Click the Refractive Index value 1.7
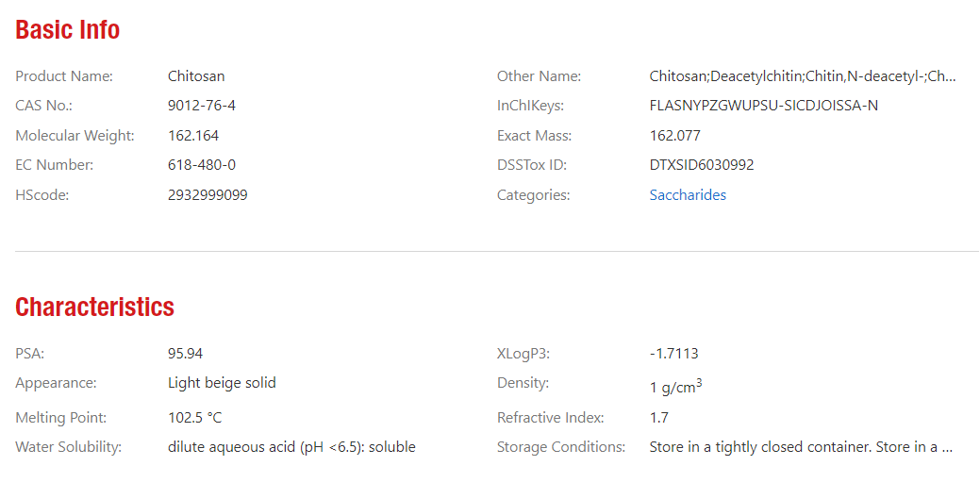Image resolution: width=980 pixels, height=499 pixels. coord(658,418)
